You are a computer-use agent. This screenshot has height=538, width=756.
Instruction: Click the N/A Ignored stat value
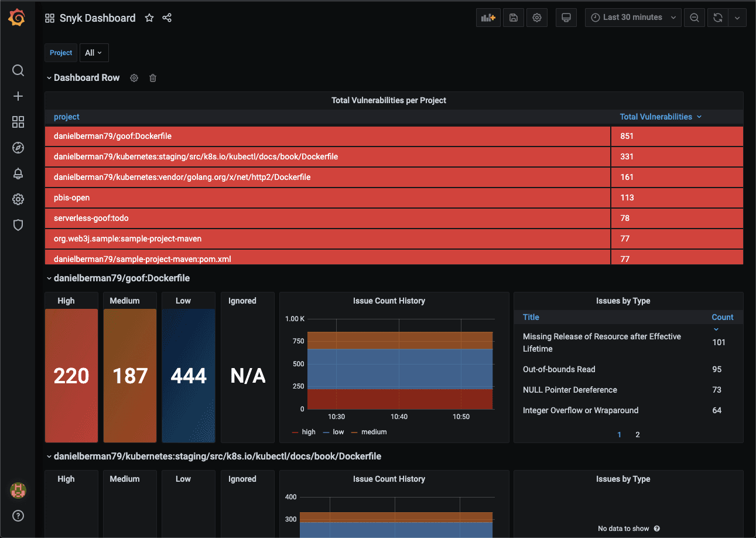(x=248, y=376)
